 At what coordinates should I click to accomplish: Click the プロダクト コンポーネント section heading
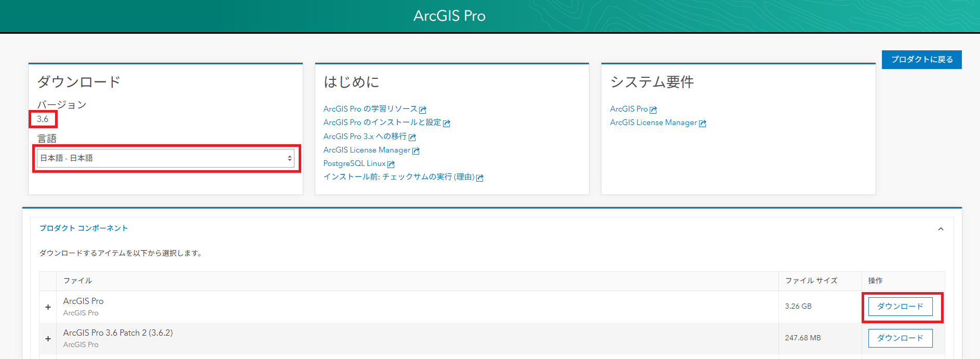84,228
